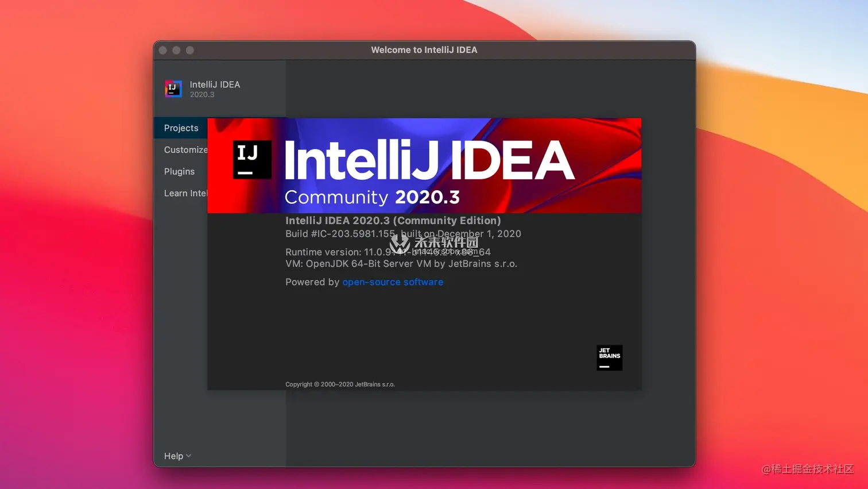Click the IntelliJ IDEA Community 2020.3 banner
Image resolution: width=868 pixels, height=489 pixels.
point(424,165)
